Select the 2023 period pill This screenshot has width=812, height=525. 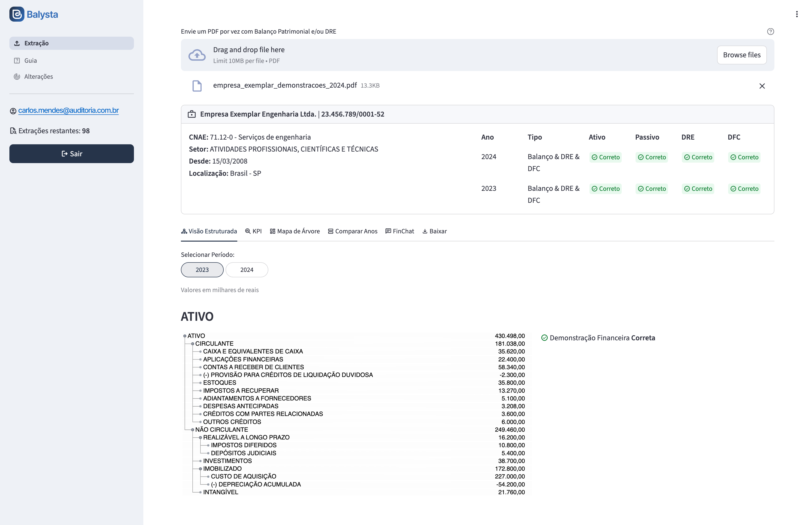(202, 270)
